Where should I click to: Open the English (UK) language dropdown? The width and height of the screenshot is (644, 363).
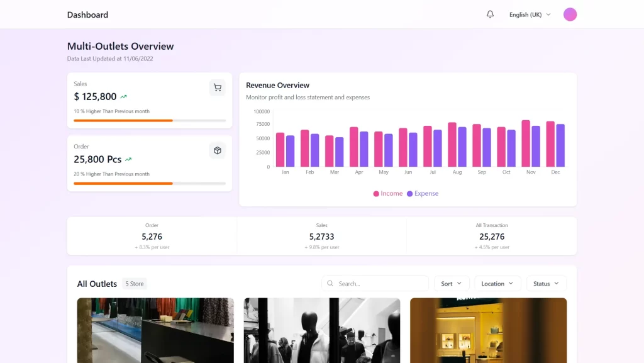[x=530, y=14]
